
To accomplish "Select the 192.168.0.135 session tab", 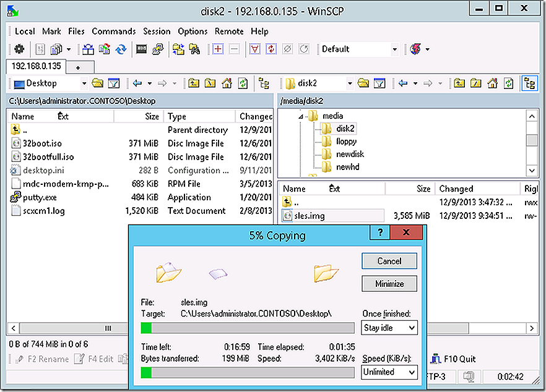I will [36, 66].
